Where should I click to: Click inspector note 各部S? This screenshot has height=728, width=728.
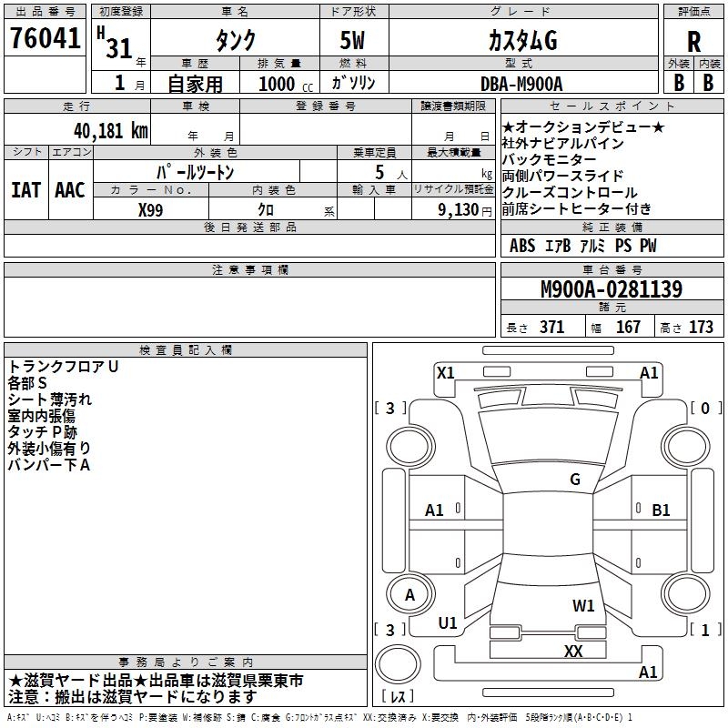[27, 383]
